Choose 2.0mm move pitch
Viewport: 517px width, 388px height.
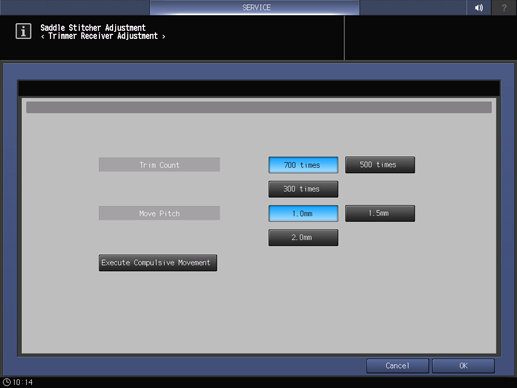[x=303, y=237]
